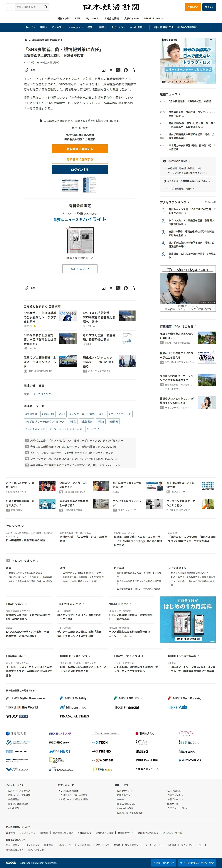Expand the もっと見る navigation dropdown

coord(137,27)
